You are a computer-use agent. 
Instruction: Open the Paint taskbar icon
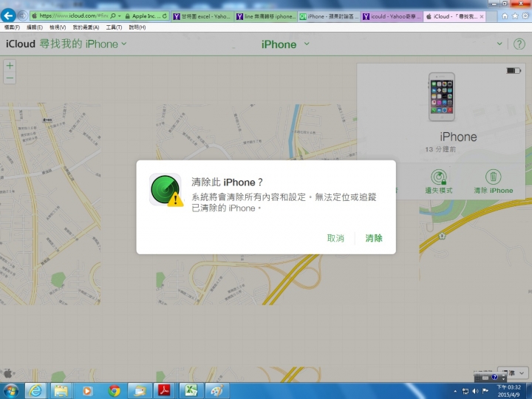pyautogui.click(x=217, y=391)
